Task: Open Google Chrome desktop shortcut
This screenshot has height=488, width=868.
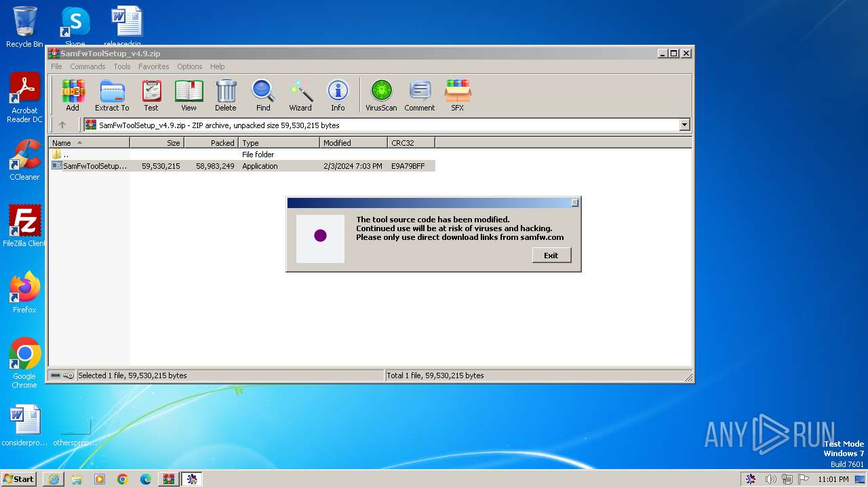Action: (x=24, y=363)
